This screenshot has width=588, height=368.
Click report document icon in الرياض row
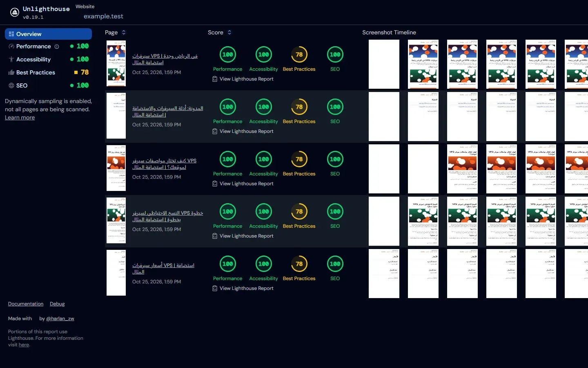point(215,79)
